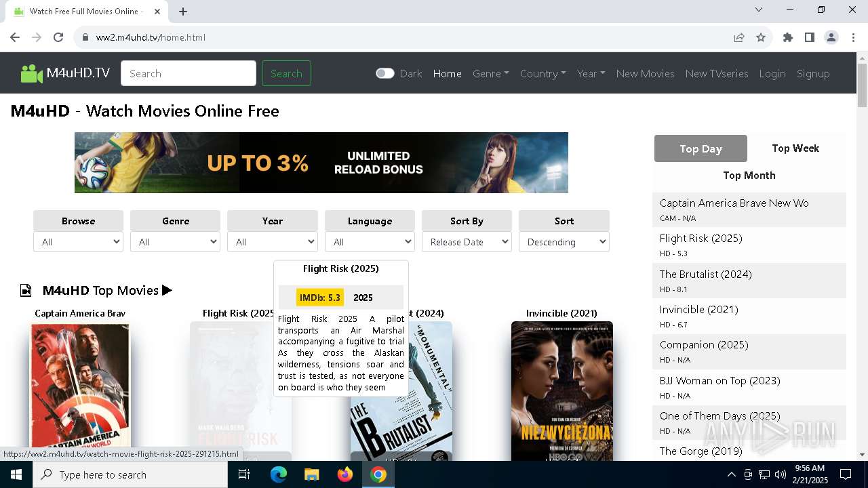Open Captain America Brave New Wo in top list

tap(734, 203)
